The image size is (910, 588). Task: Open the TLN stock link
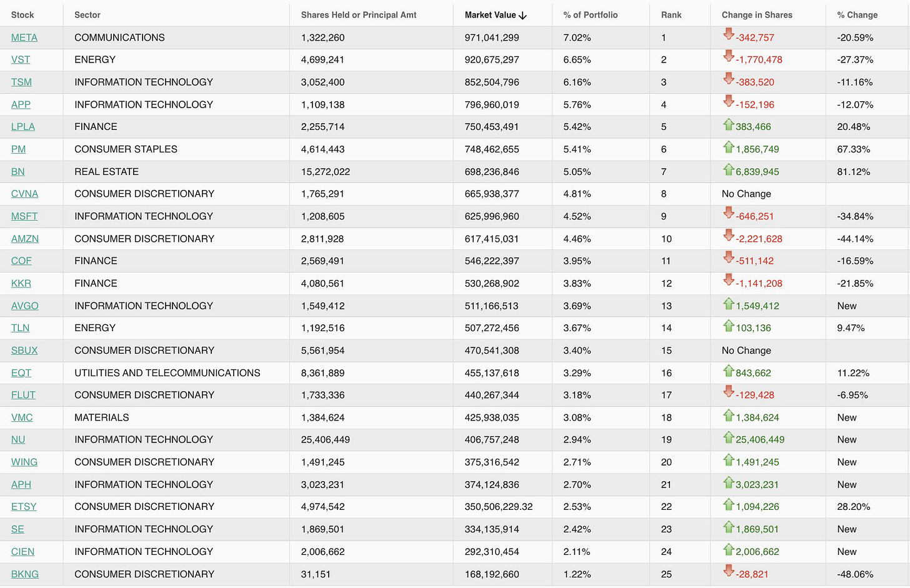20,328
